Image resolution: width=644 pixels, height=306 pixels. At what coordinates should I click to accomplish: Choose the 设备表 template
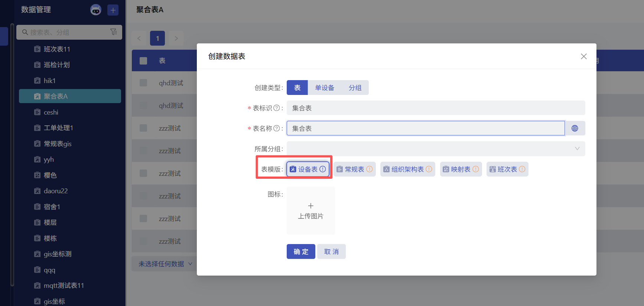tap(308, 169)
